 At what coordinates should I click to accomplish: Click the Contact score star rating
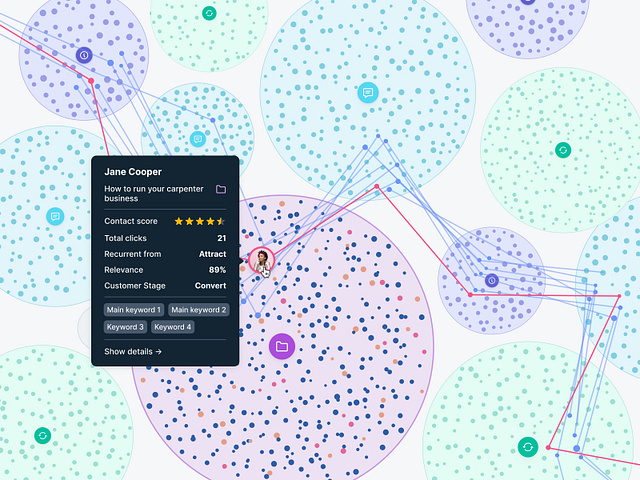(200, 221)
